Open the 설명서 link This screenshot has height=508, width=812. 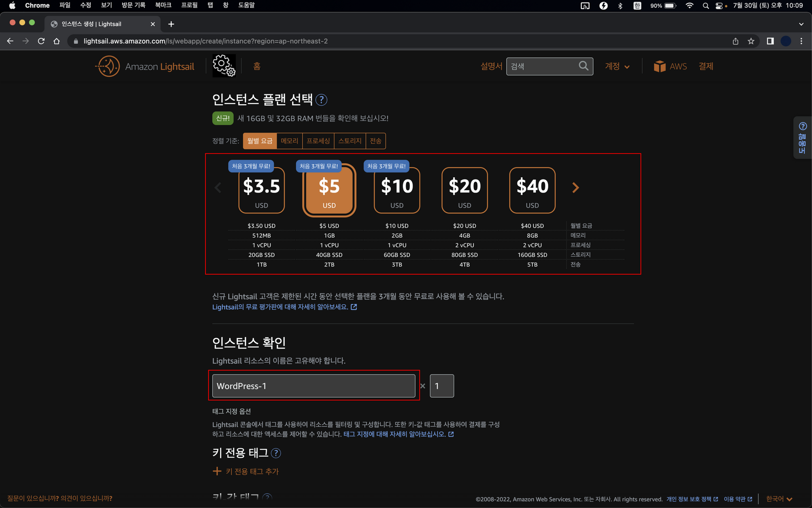491,66
